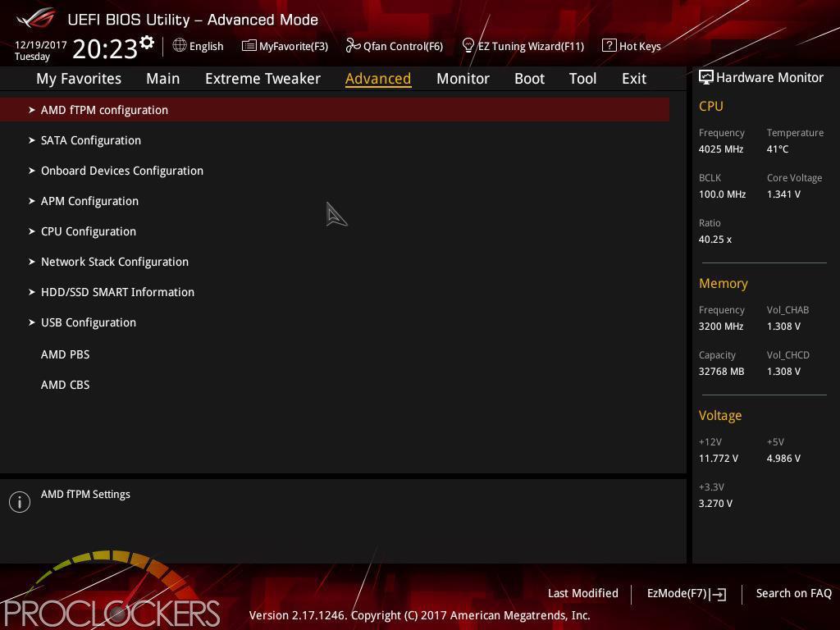Open MyFavorite via its list icon

[x=249, y=46]
